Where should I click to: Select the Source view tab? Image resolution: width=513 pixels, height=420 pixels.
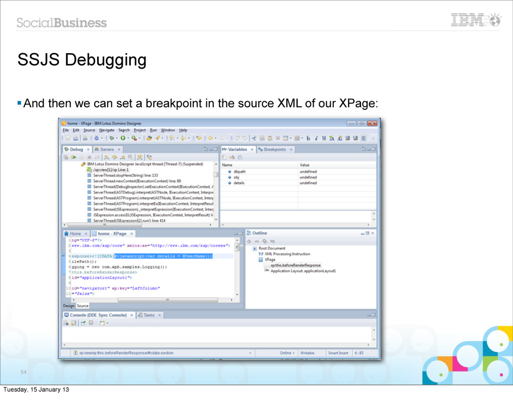83,306
